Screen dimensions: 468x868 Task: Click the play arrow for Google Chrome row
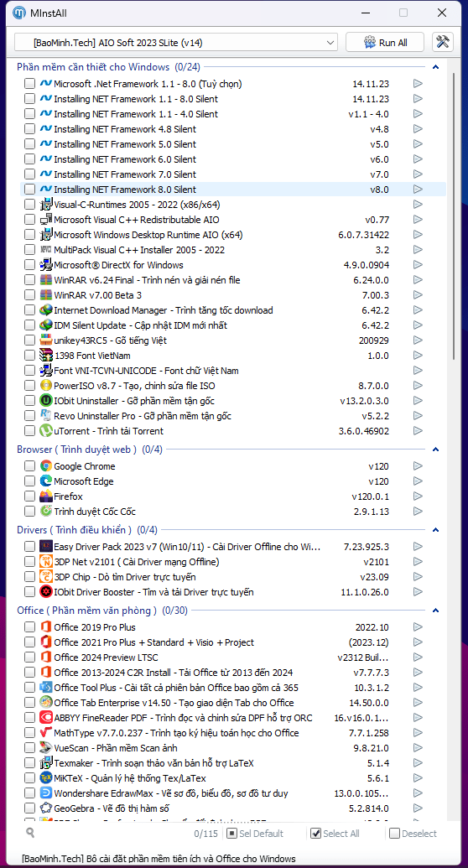(x=419, y=466)
